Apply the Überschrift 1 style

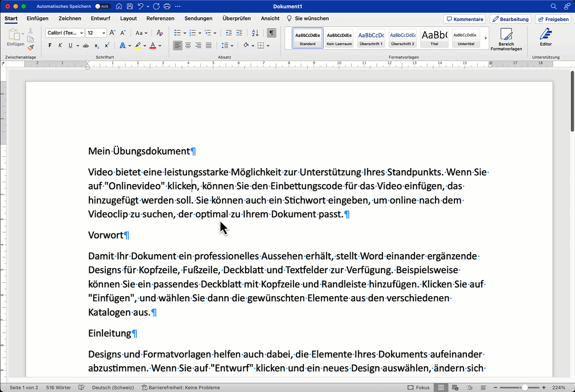(371, 38)
